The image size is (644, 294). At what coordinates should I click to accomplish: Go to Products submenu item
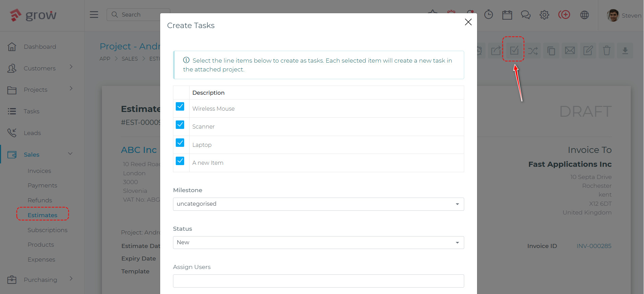(41, 245)
